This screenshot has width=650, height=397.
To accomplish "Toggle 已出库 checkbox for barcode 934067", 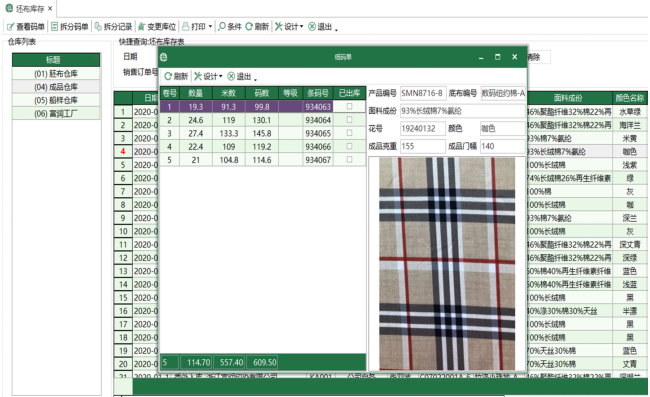I will [x=349, y=160].
